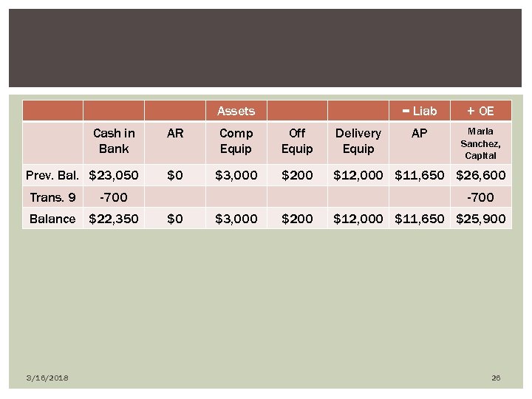
Task: Select the Comp Equip column heading
Action: click(x=236, y=140)
